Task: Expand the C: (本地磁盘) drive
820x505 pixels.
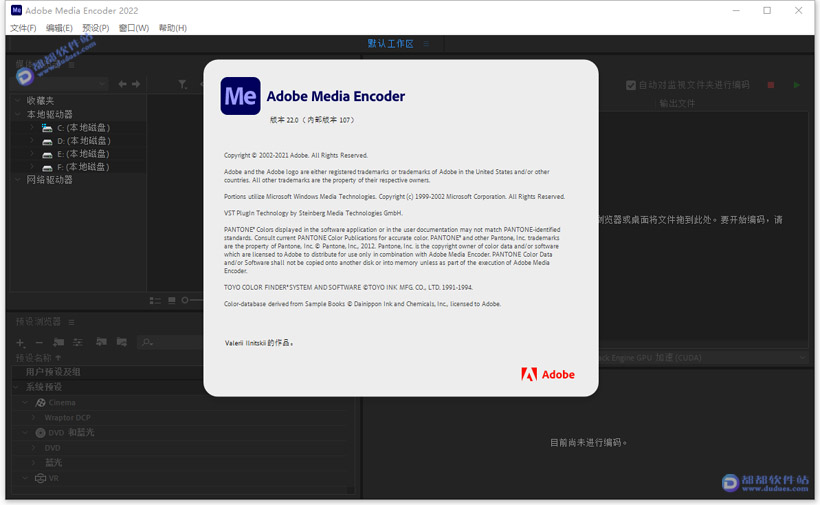Action: click(32, 128)
